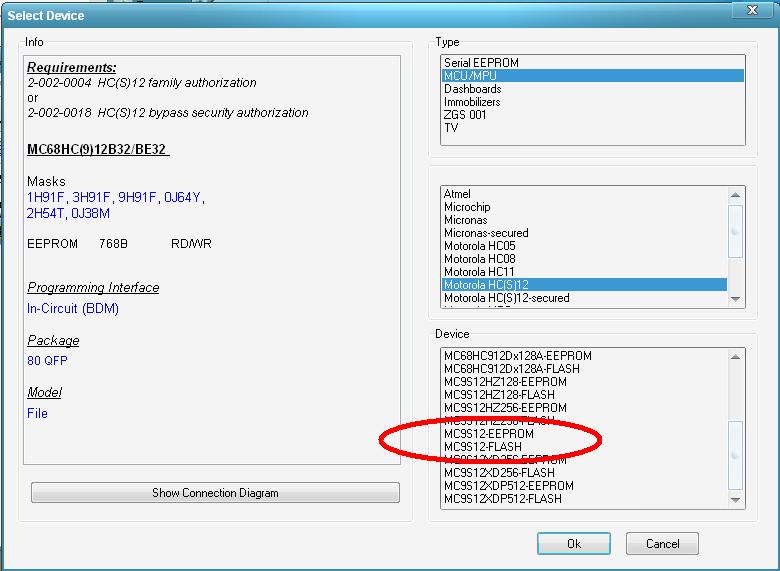This screenshot has height=571, width=780.
Task: Click Show Connection Diagram button
Action: pos(215,492)
